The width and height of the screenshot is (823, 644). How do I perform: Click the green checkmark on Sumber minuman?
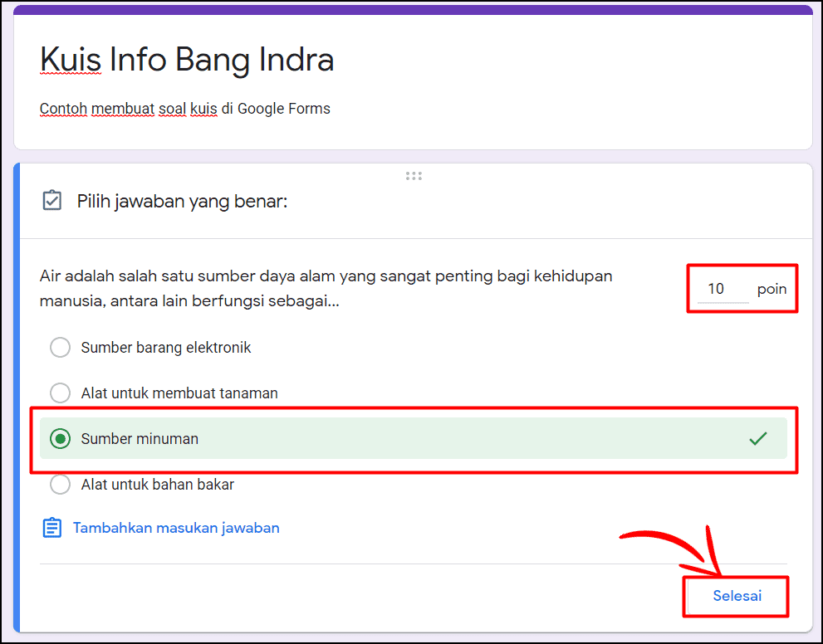tap(758, 438)
